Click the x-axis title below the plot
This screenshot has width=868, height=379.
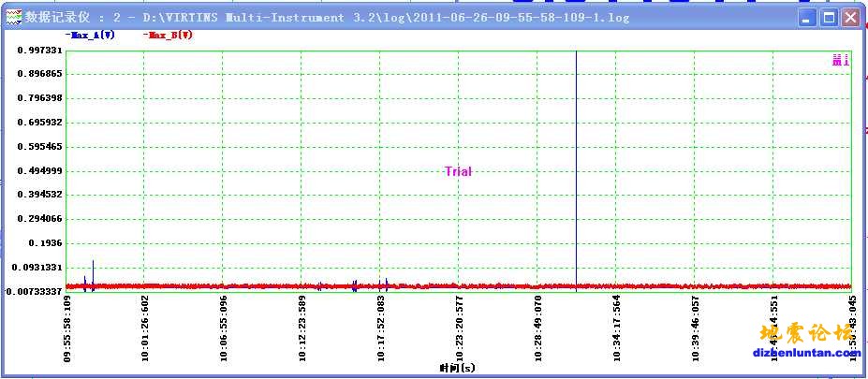point(458,368)
